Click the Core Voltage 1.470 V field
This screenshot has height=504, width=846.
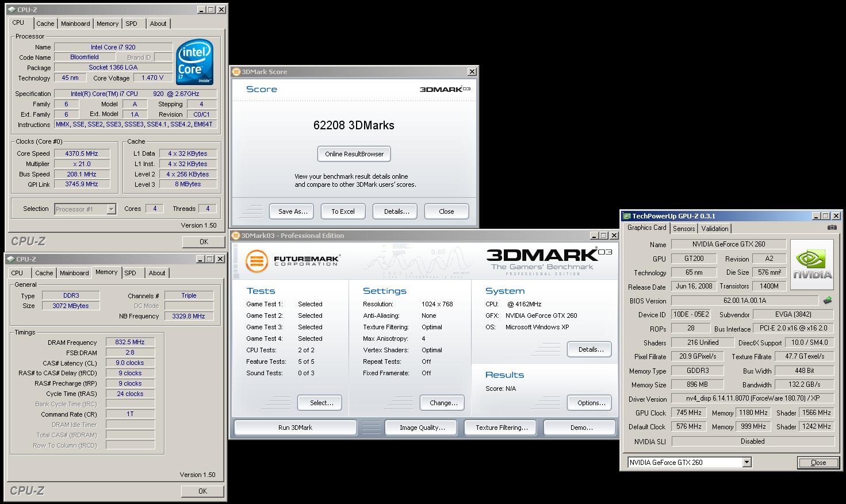coord(152,78)
